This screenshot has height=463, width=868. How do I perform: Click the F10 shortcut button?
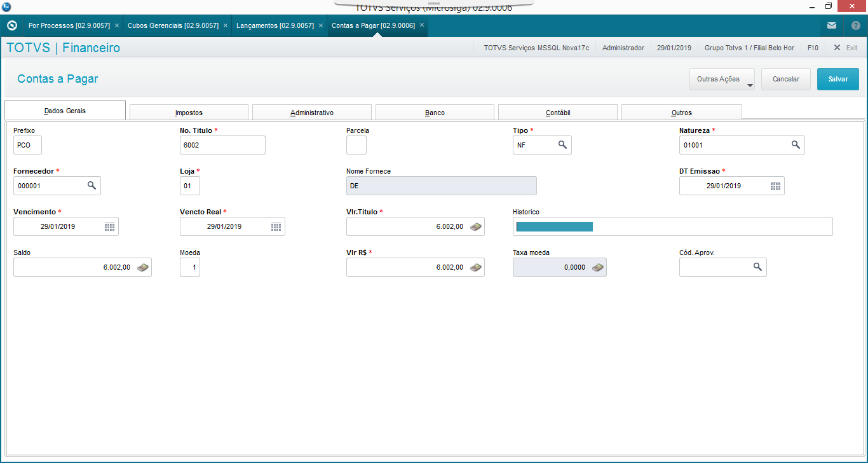813,48
